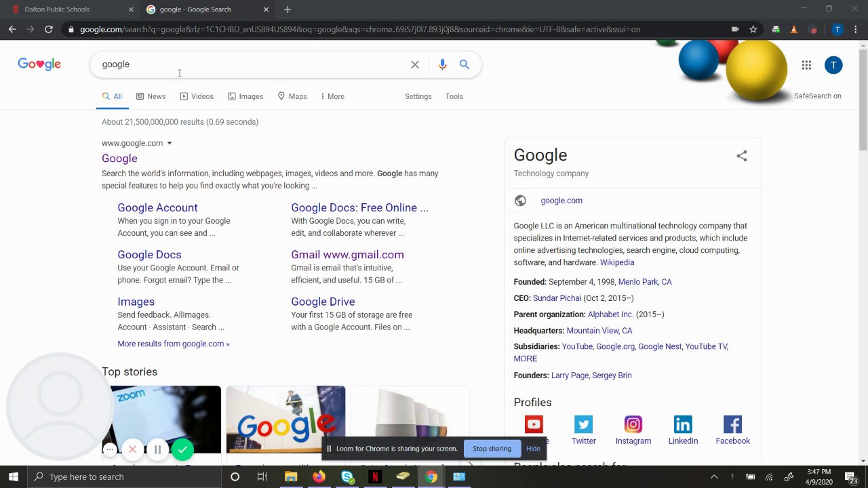Reload the page with refresh icon

coord(49,29)
